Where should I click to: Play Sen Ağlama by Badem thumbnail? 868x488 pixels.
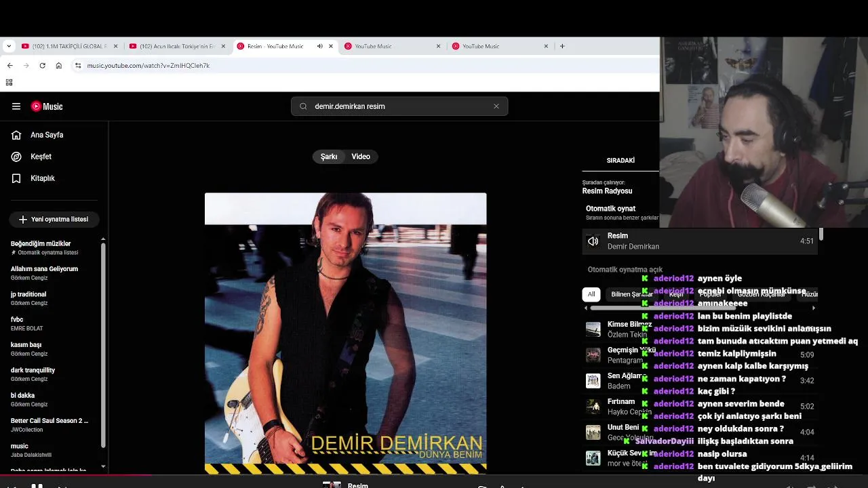point(593,381)
